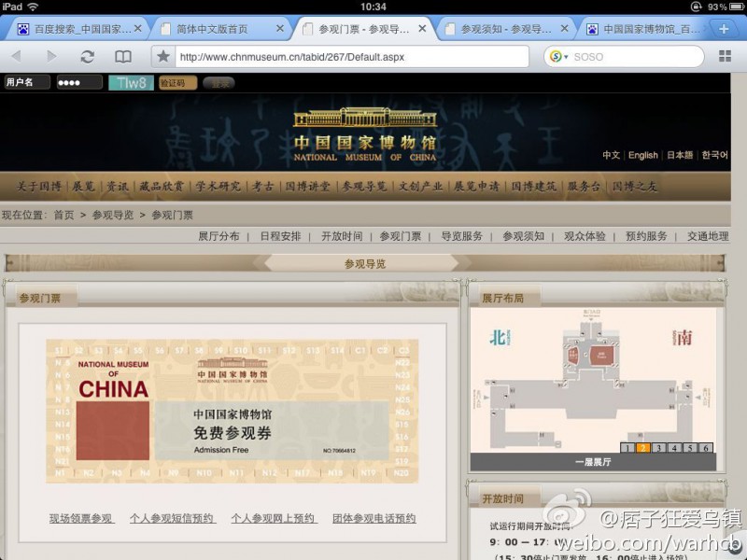Open the 学术研究 menu item

[x=218, y=186]
